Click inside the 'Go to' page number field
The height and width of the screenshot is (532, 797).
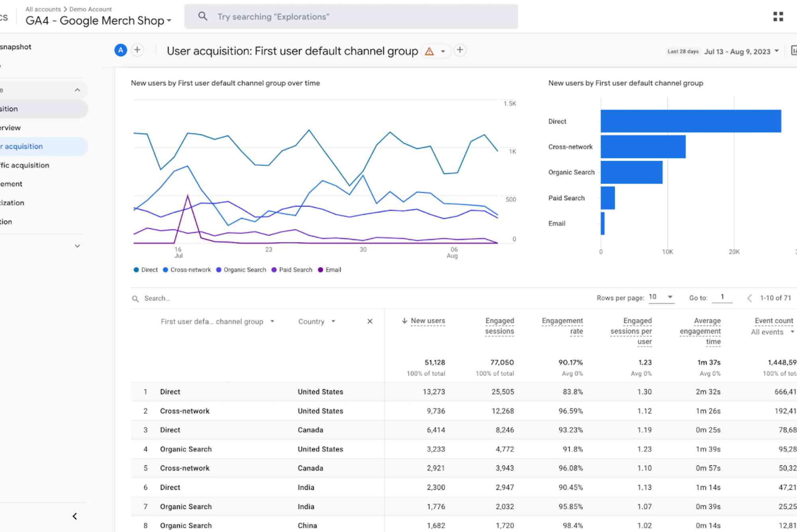click(722, 297)
